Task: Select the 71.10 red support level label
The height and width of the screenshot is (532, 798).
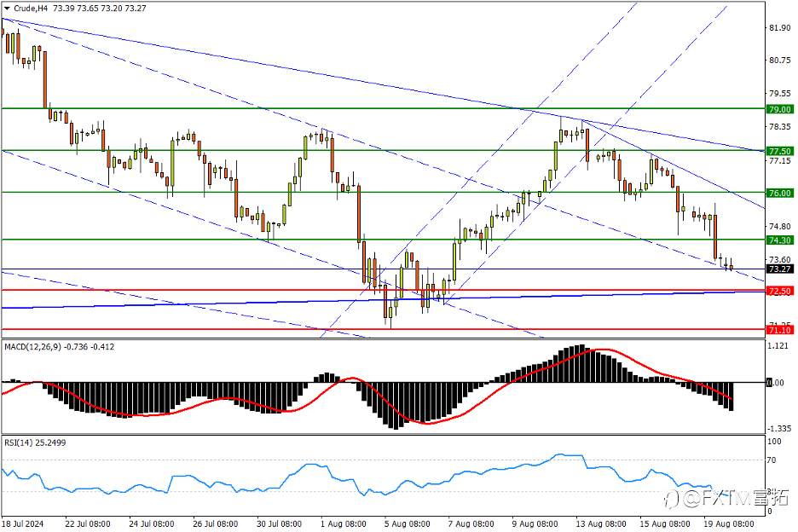Action: pyautogui.click(x=780, y=331)
